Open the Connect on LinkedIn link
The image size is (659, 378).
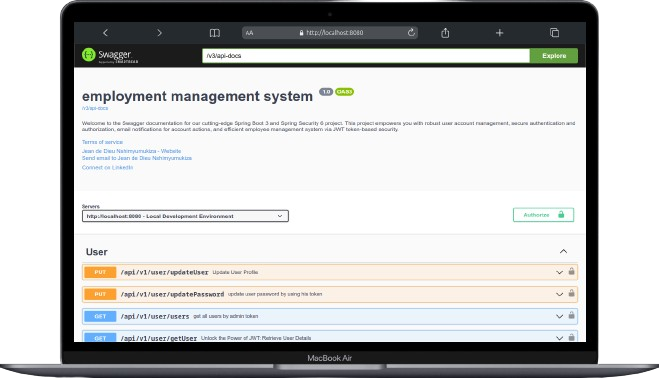pos(108,167)
